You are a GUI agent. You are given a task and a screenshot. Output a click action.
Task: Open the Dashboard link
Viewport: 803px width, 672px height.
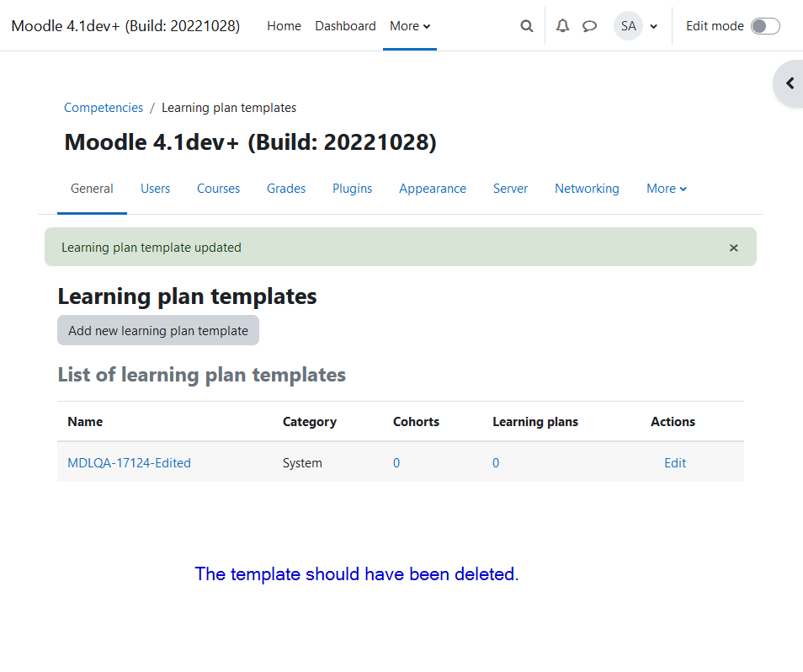pyautogui.click(x=345, y=26)
